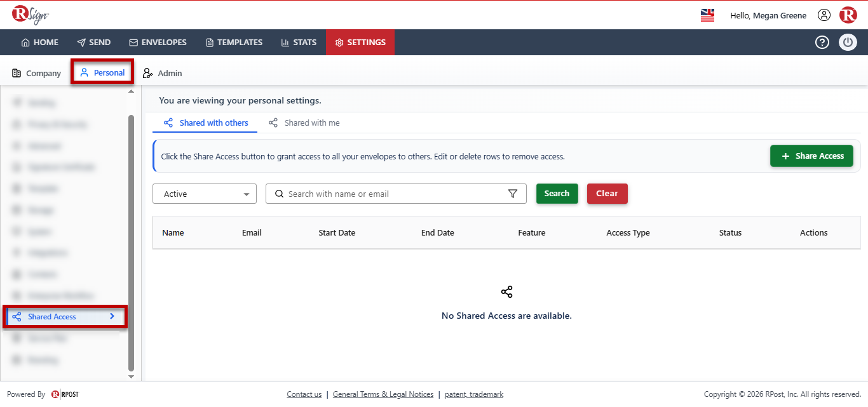Click the green Share Access button

pos(811,156)
